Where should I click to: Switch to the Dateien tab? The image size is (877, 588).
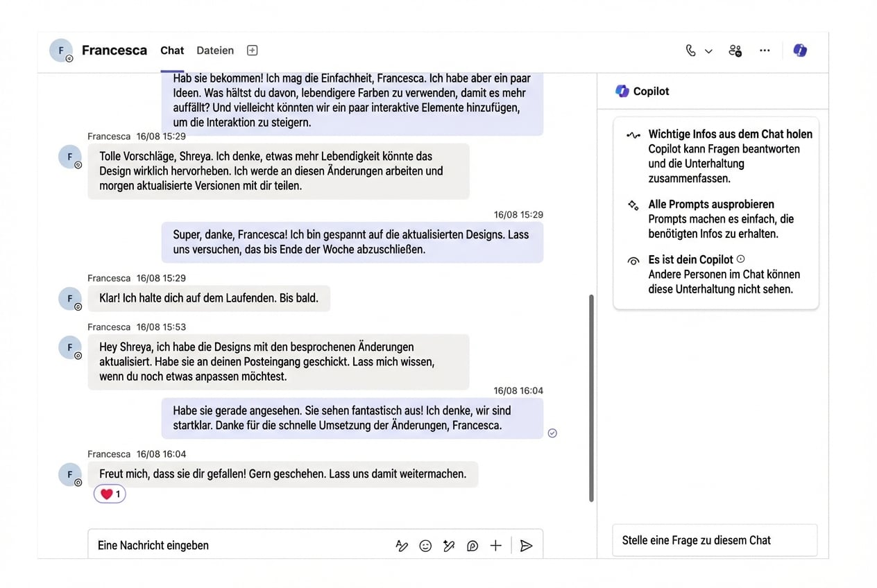(x=214, y=50)
